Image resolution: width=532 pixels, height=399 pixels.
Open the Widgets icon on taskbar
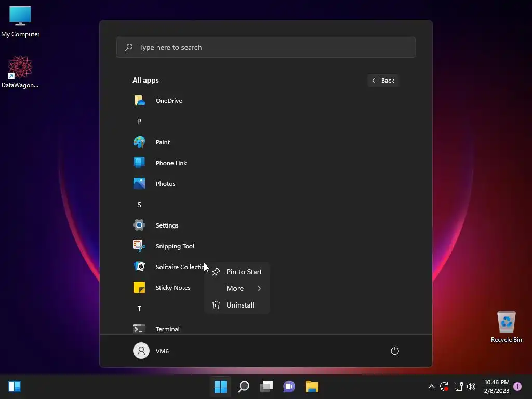(x=15, y=387)
